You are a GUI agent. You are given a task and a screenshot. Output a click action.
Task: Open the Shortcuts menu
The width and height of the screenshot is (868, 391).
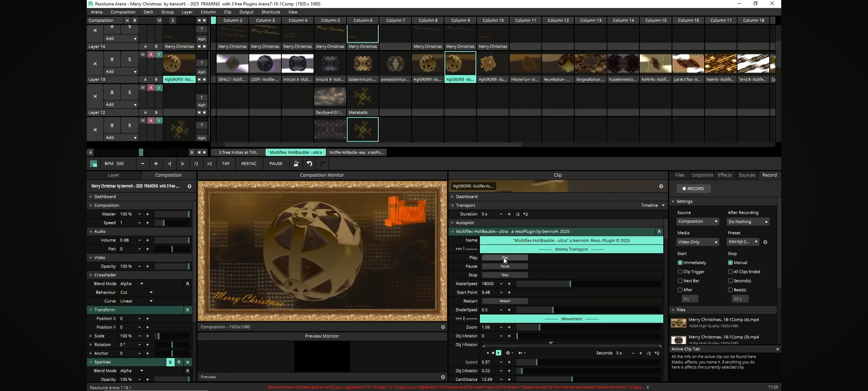point(271,12)
